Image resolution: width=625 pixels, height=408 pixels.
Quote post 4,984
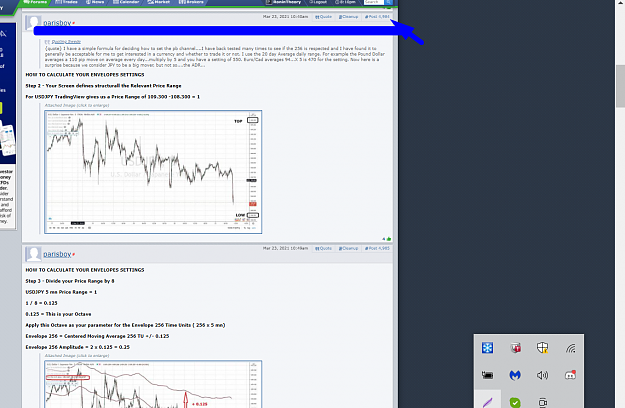[x=323, y=17]
